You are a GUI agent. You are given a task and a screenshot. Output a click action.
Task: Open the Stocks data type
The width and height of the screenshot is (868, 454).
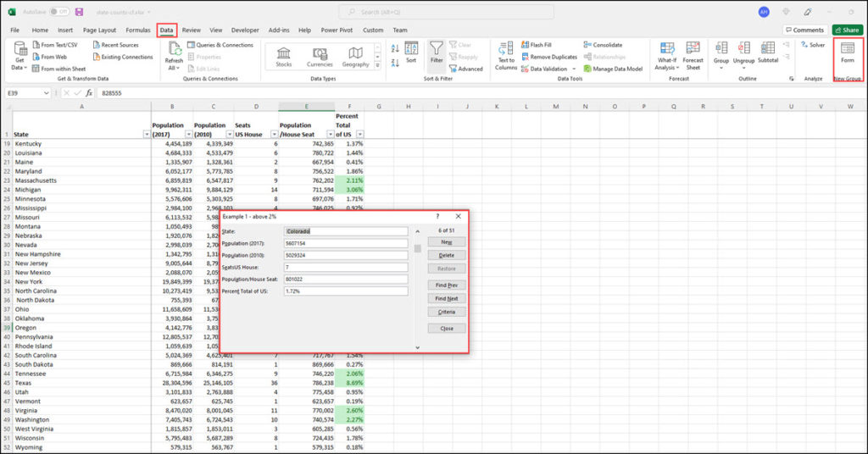[x=284, y=55]
